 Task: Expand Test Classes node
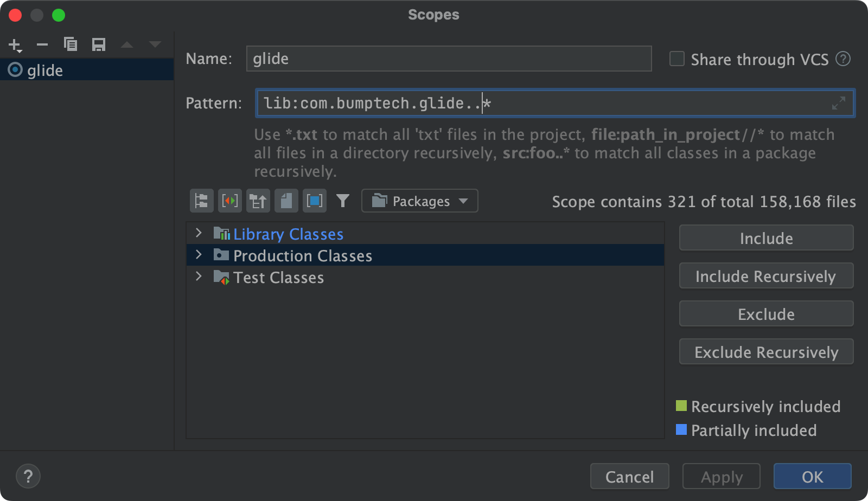coord(199,277)
